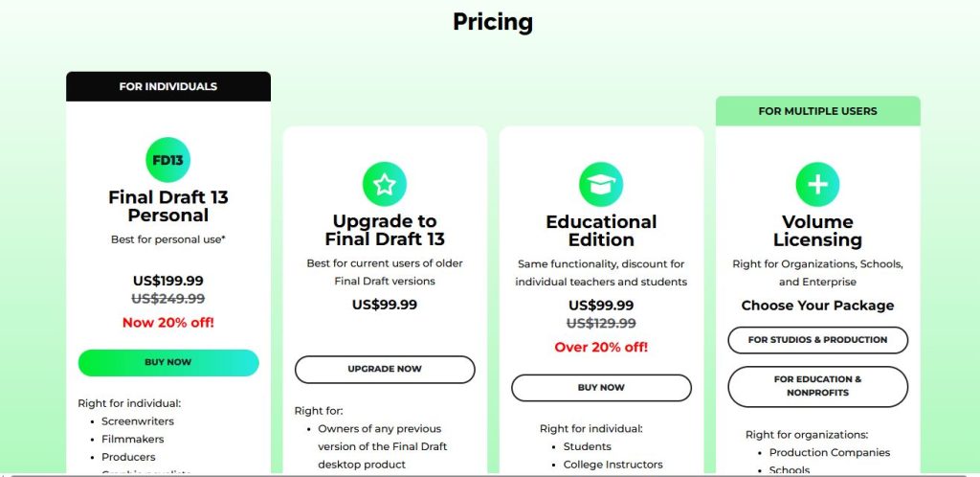Viewport: 980px width, 477px height.
Task: Select the For Individuals header tab
Action: click(x=168, y=86)
